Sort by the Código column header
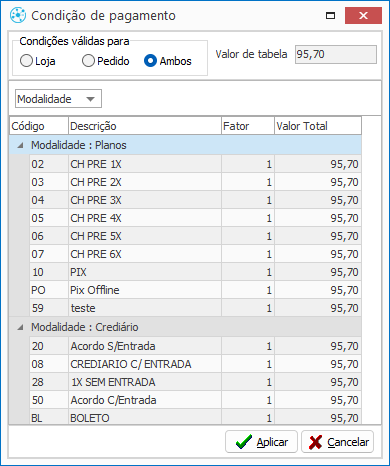The image size is (390, 466). point(39,126)
